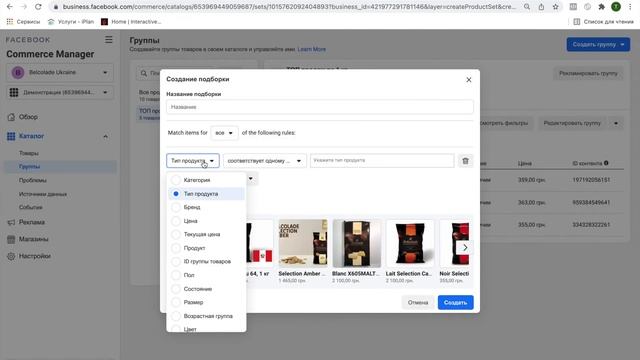Delete the rule with trash icon

[465, 161]
